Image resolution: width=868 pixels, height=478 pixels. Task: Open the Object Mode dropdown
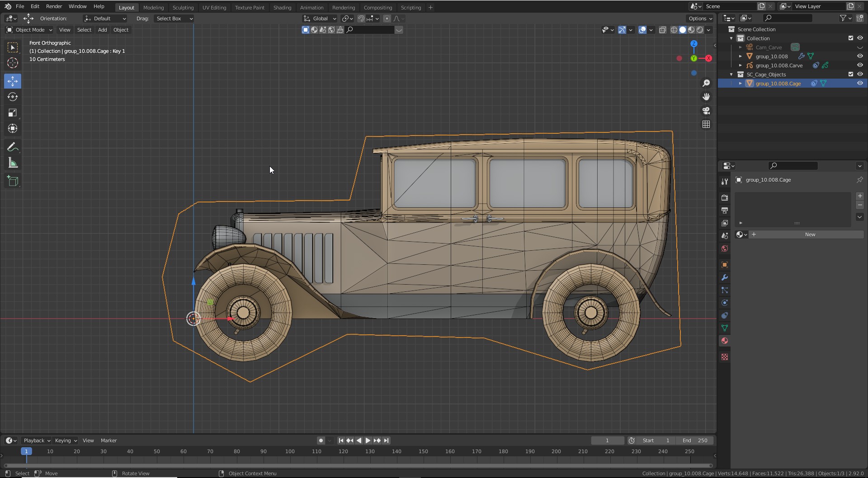point(29,30)
